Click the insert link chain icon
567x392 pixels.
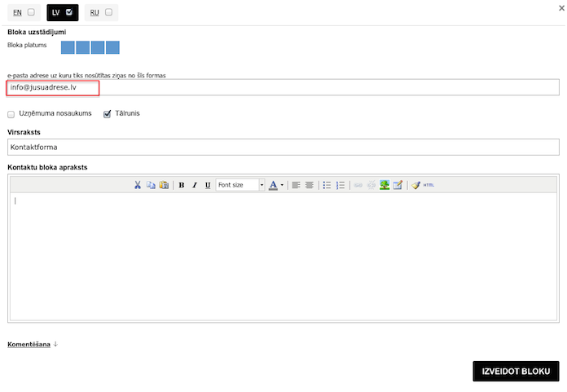[358, 185]
